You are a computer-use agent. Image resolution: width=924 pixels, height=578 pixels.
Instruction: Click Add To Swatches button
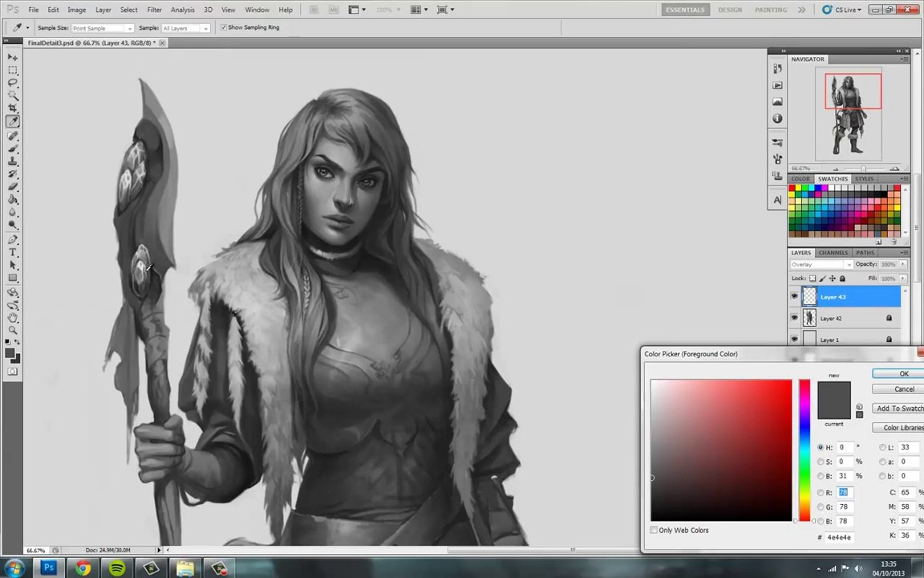tap(898, 408)
